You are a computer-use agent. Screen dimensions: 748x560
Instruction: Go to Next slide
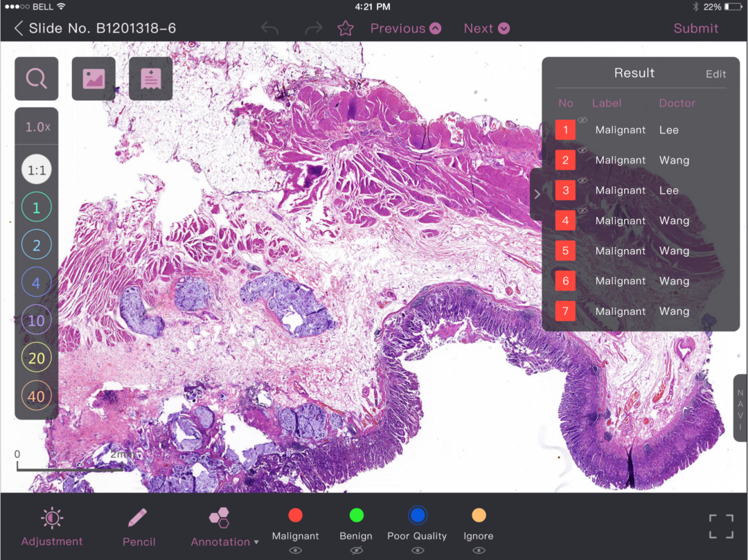pos(486,28)
